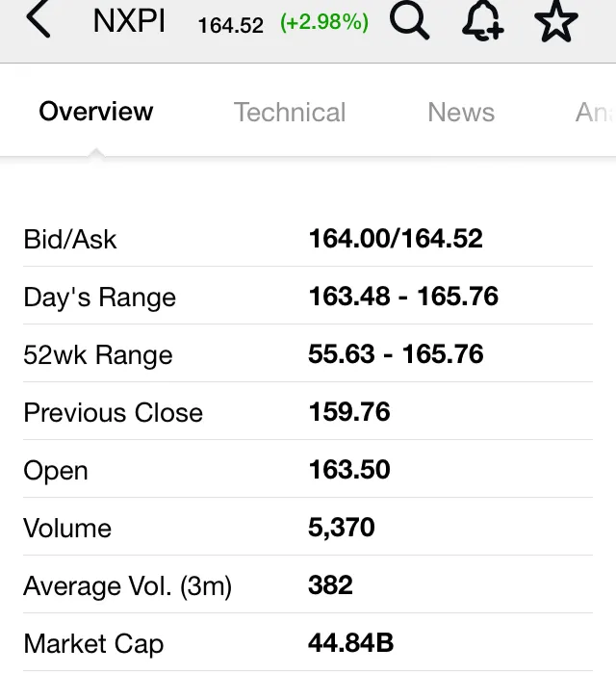
Task: Tap the Open price 163.50
Action: pyautogui.click(x=349, y=470)
